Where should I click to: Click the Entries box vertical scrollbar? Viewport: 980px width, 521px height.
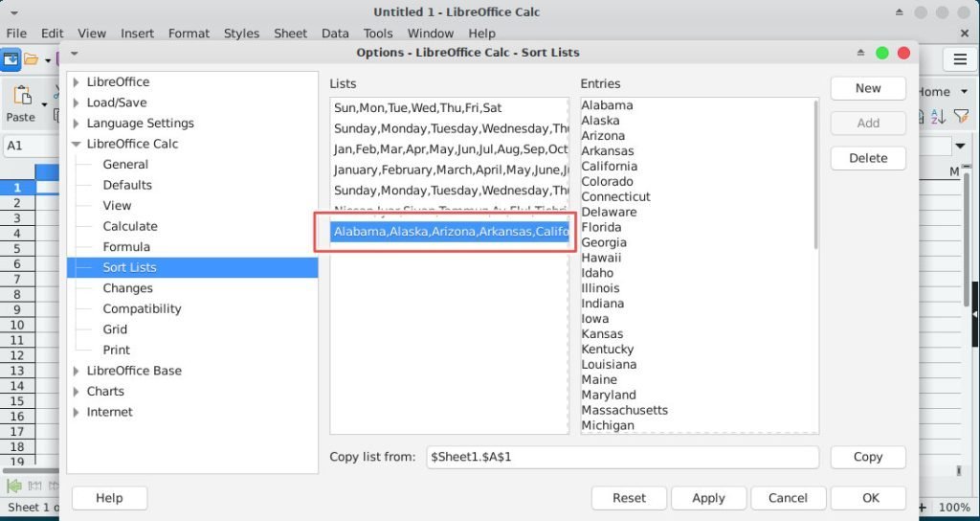tap(815, 175)
